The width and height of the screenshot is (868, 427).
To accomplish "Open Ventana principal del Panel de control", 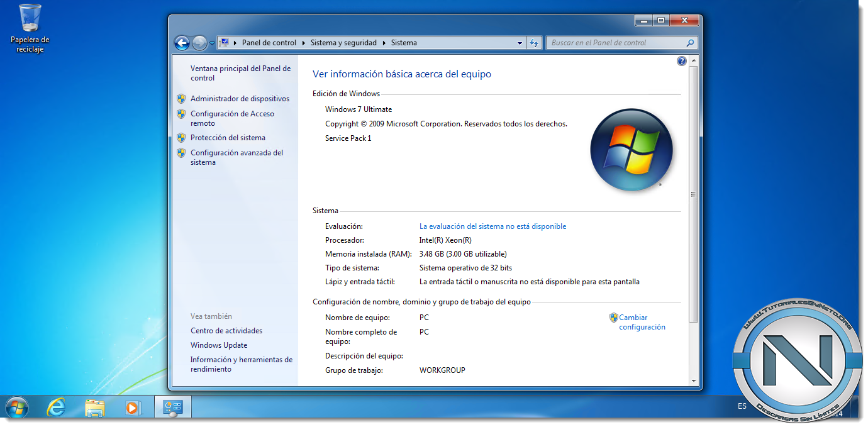I will pyautogui.click(x=240, y=73).
